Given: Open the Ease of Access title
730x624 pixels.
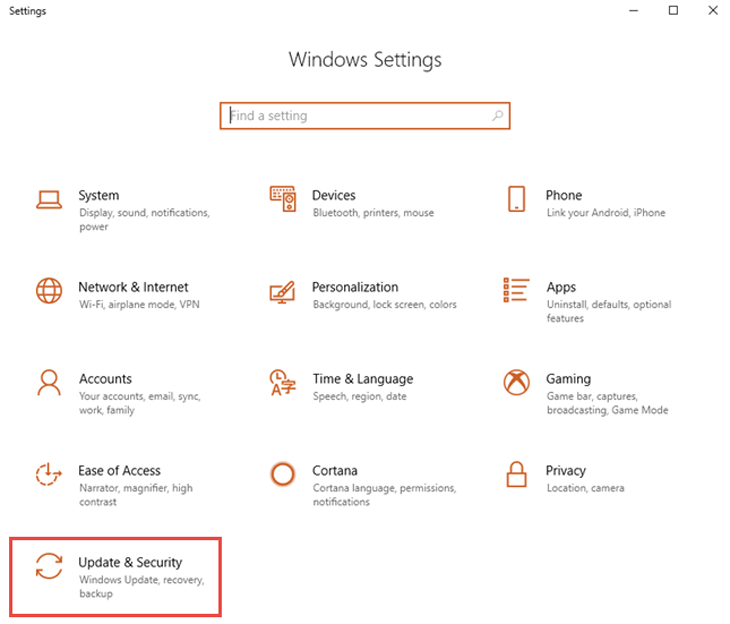Looking at the screenshot, I should pyautogui.click(x=119, y=470).
